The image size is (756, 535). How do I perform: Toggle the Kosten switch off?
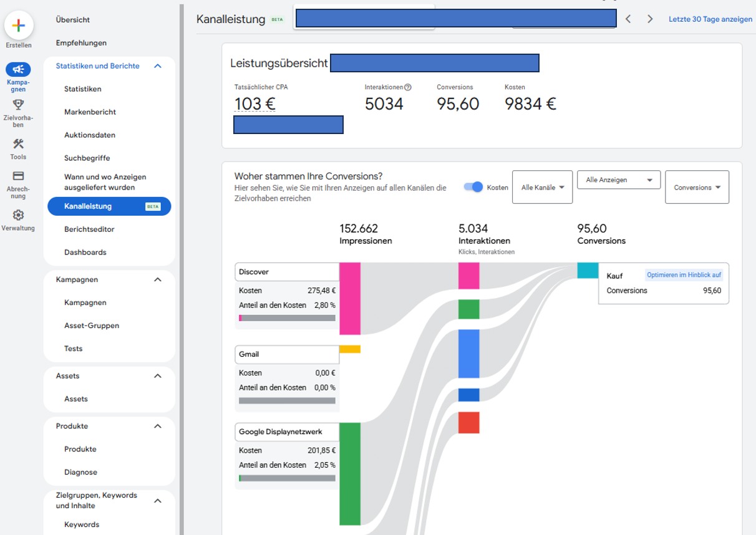(x=474, y=187)
